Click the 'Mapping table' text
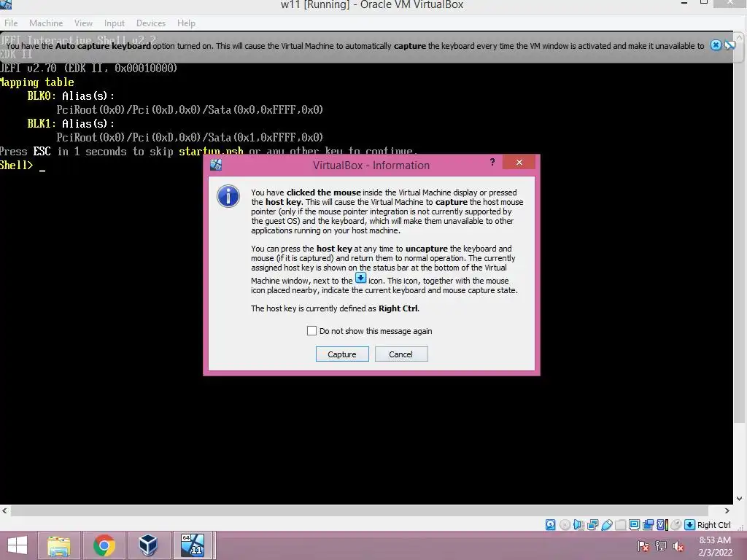Image resolution: width=747 pixels, height=560 pixels. click(x=36, y=82)
